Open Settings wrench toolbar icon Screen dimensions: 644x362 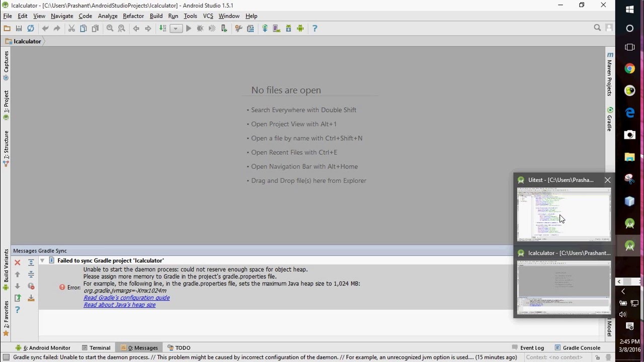click(238, 29)
